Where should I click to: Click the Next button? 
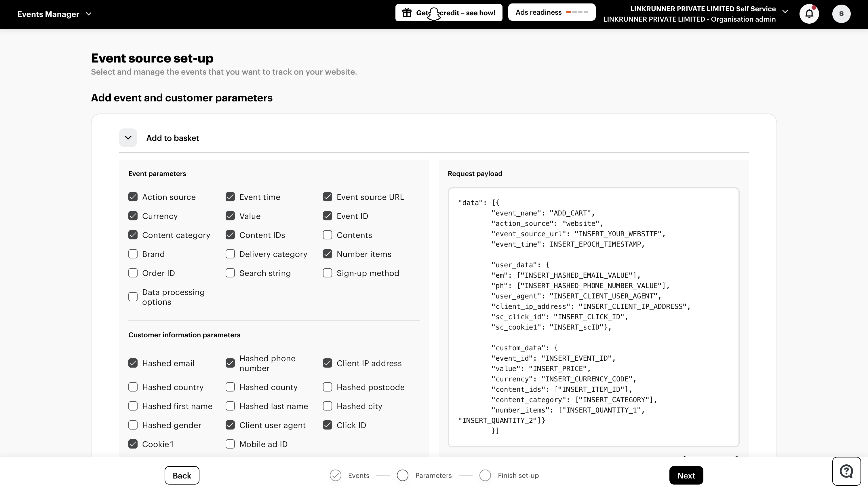point(686,475)
